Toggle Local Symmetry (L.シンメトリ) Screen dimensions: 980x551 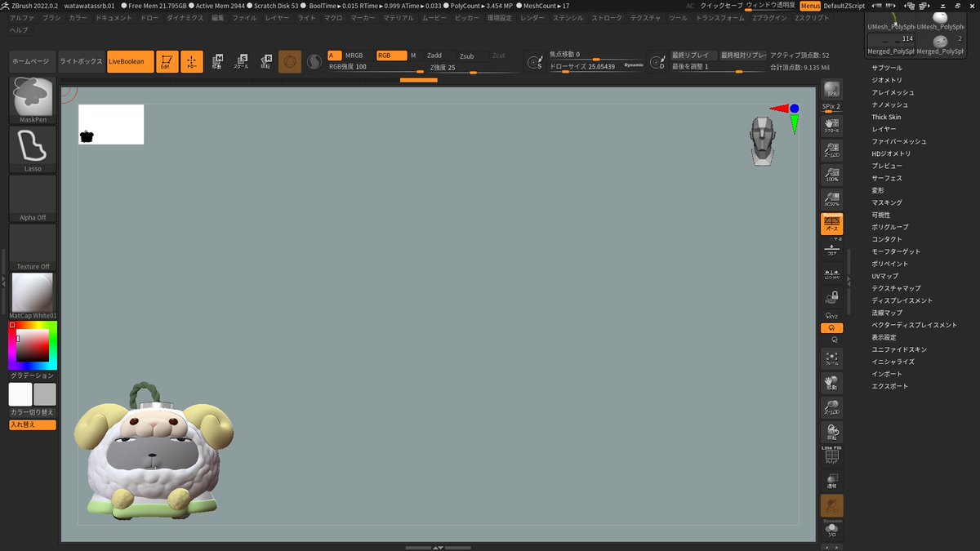[x=831, y=275]
